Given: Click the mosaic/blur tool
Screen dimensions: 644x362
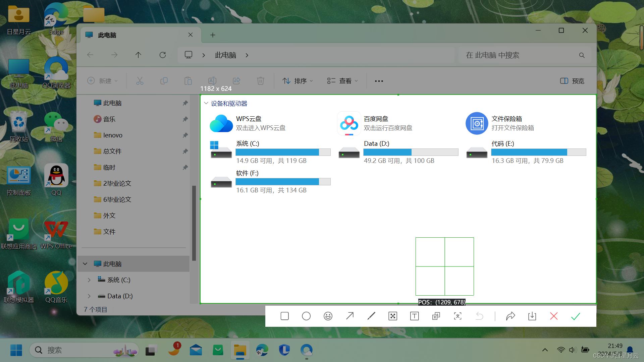Looking at the screenshot, I should 393,316.
